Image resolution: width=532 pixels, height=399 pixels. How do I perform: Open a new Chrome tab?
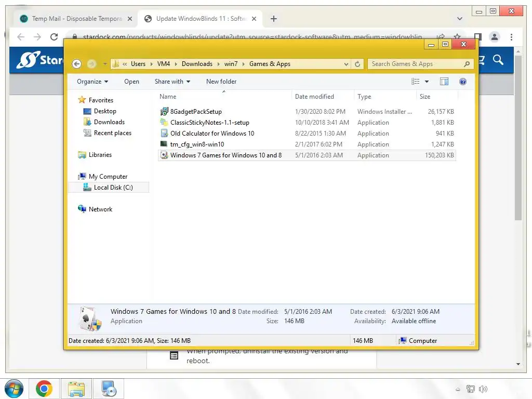273,19
